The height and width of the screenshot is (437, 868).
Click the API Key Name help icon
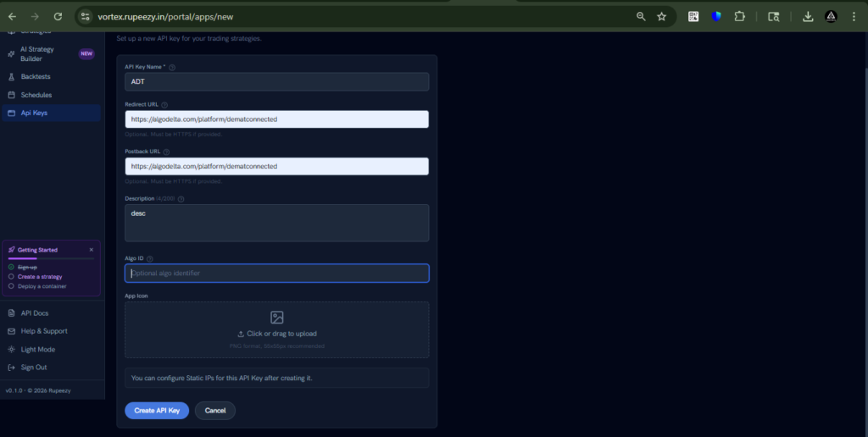(172, 67)
